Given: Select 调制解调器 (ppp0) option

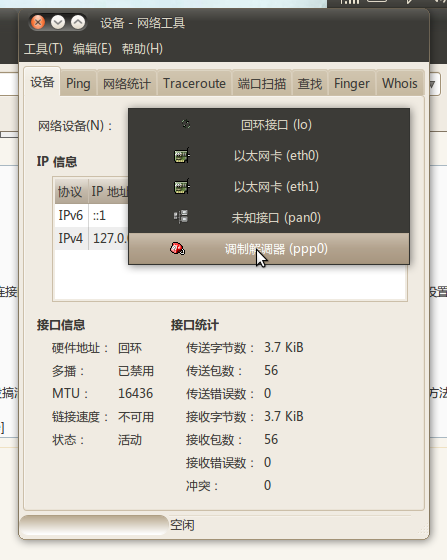Looking at the screenshot, I should pyautogui.click(x=269, y=249).
